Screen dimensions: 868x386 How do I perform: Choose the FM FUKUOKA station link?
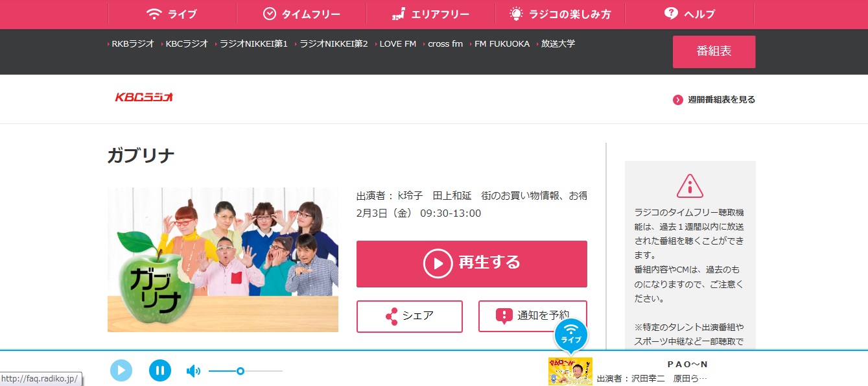(499, 44)
